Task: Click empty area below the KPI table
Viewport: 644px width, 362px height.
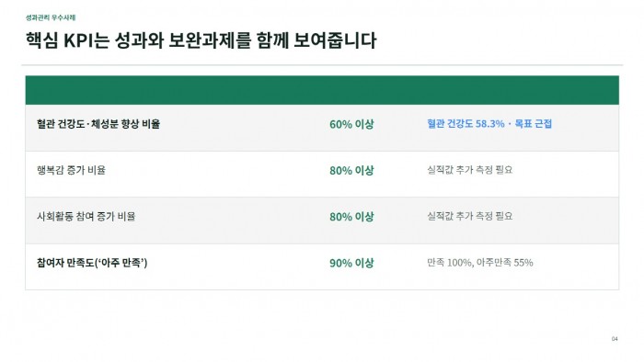Action: 322,320
